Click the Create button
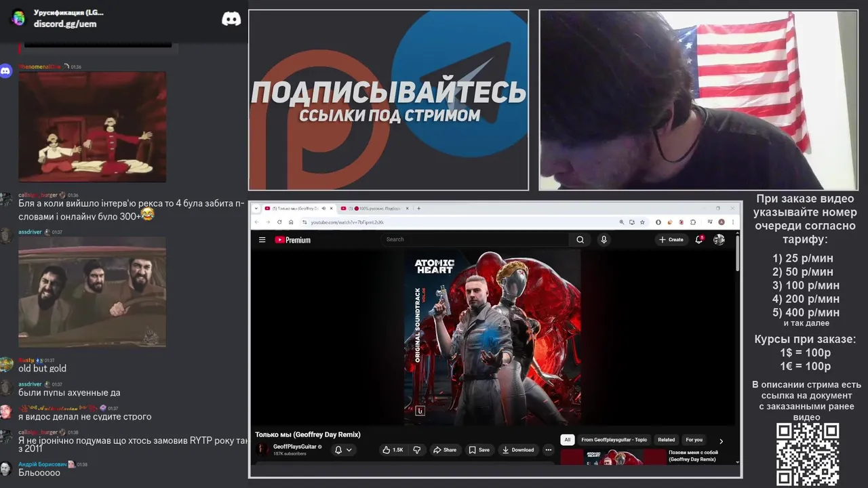 (x=671, y=239)
